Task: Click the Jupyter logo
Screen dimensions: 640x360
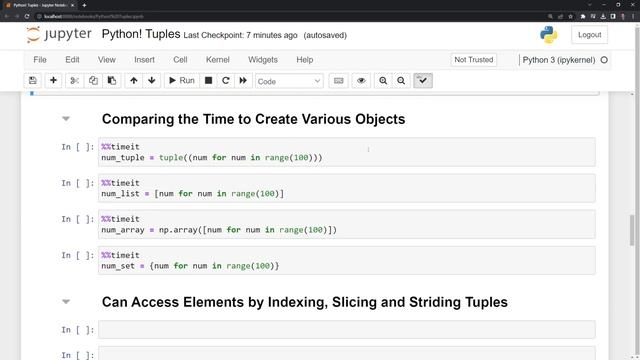Action: 59,34
